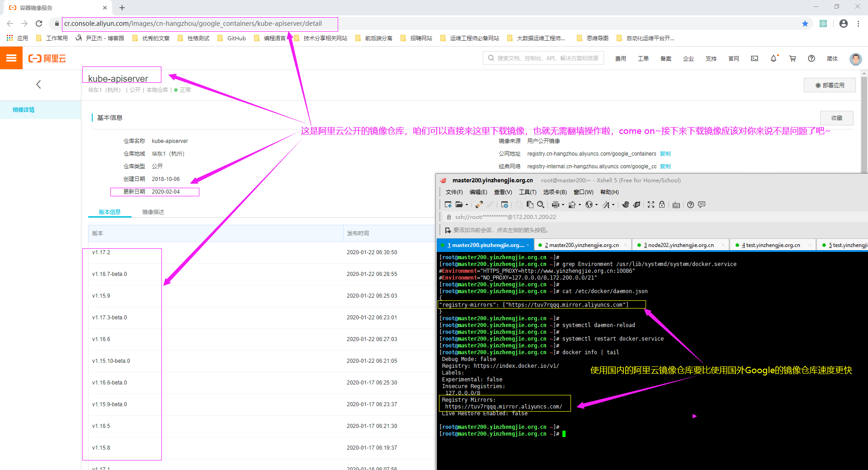
Task: Open the 备案 top navigation link
Action: point(666,58)
